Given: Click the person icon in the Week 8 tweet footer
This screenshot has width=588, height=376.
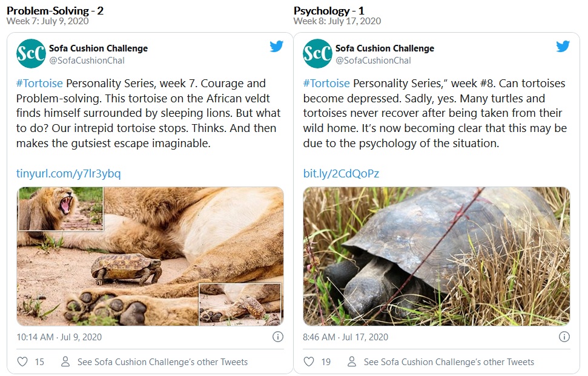Looking at the screenshot, I should tap(352, 362).
